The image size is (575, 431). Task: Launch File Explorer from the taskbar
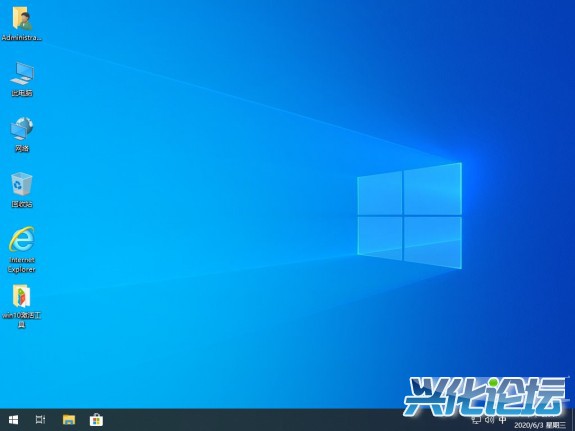(69, 420)
